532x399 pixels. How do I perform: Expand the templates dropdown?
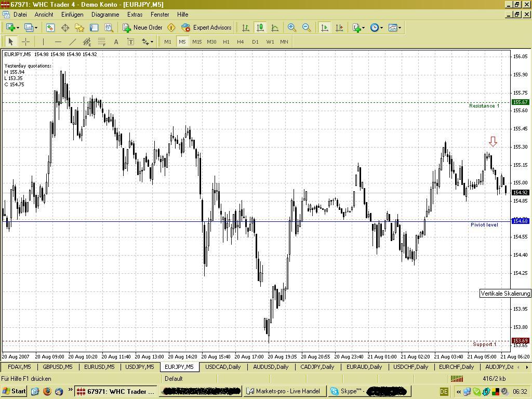pyautogui.click(x=400, y=28)
